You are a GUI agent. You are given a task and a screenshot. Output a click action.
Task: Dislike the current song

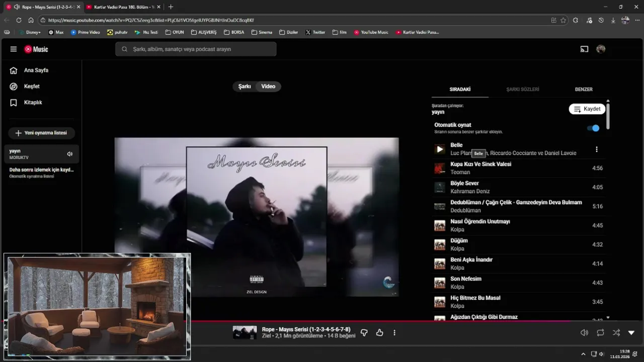[x=364, y=332]
